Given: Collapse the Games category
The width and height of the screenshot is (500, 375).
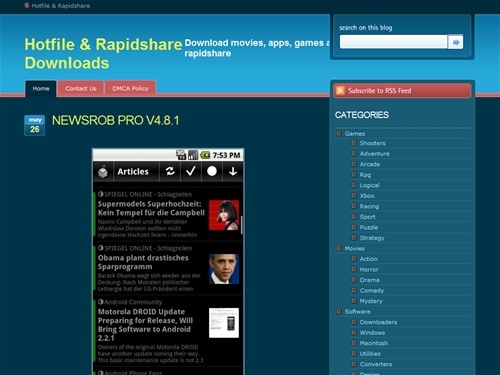Looking at the screenshot, I should point(339,133).
